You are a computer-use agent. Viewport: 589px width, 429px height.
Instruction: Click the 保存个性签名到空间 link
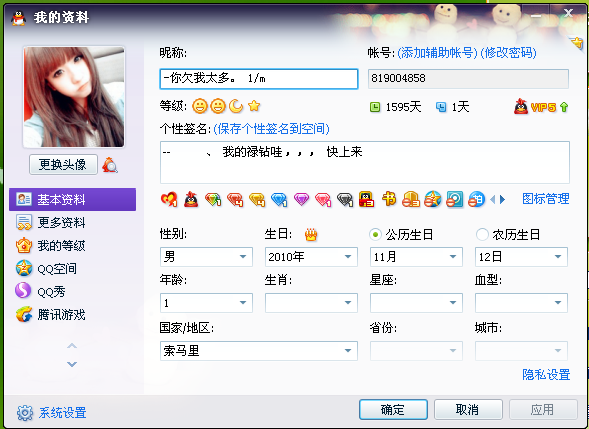(271, 129)
